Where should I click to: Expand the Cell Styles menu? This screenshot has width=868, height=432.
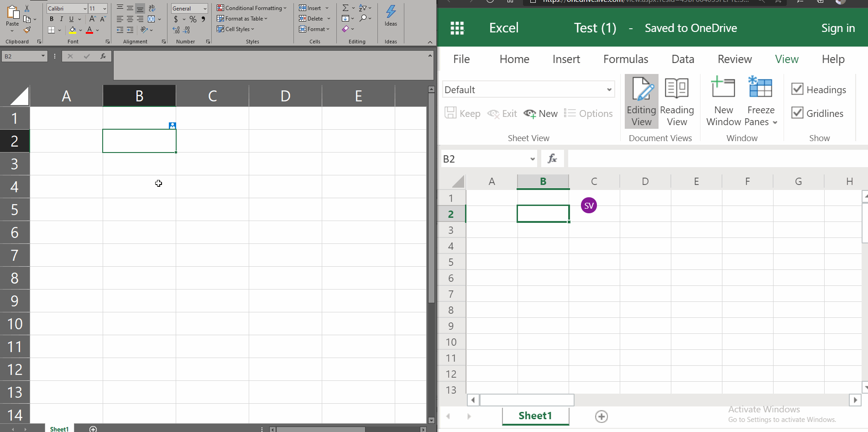[235, 29]
